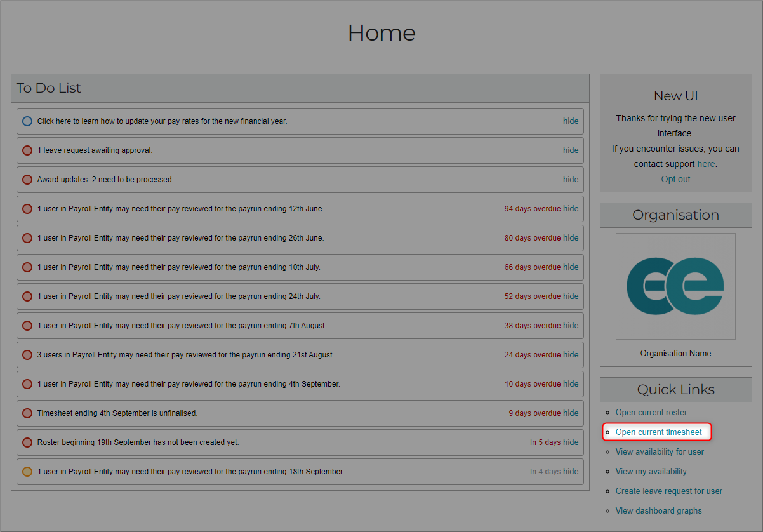
Task: Click 'Click here to learn how to update' text
Action: point(163,121)
